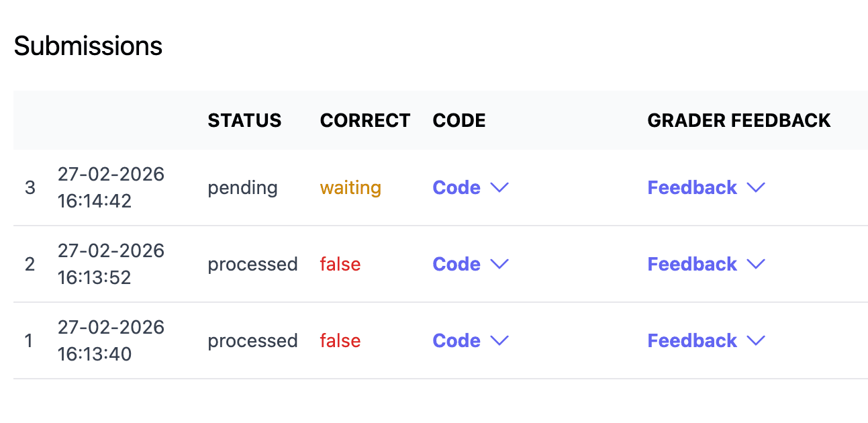Click the chevron next to Code for submission 3
This screenshot has height=423, width=868.
[x=499, y=188]
